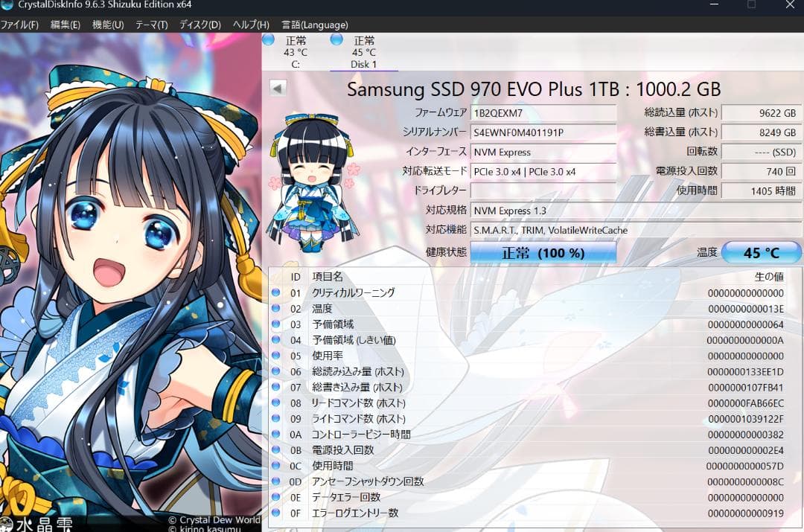Click the 45 °C temperature display button
The width and height of the screenshot is (804, 532).
coord(761,252)
